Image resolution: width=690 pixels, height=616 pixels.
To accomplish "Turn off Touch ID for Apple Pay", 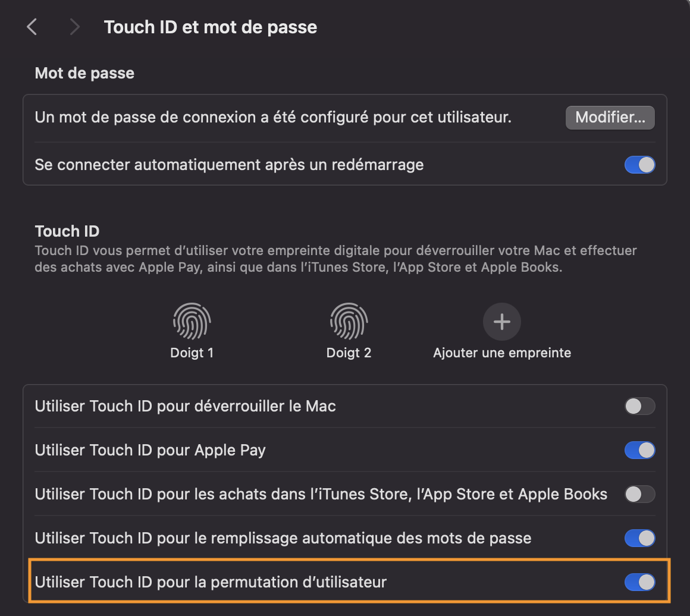I will [639, 450].
